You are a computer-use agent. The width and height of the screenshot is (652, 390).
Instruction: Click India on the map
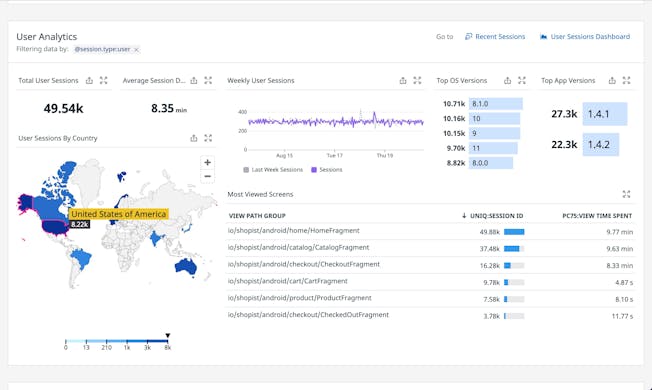pos(156,239)
